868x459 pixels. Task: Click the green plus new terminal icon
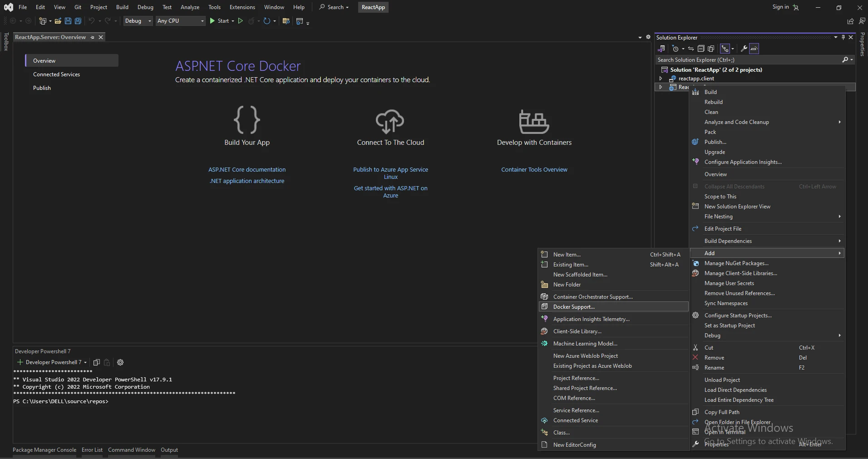click(x=20, y=362)
